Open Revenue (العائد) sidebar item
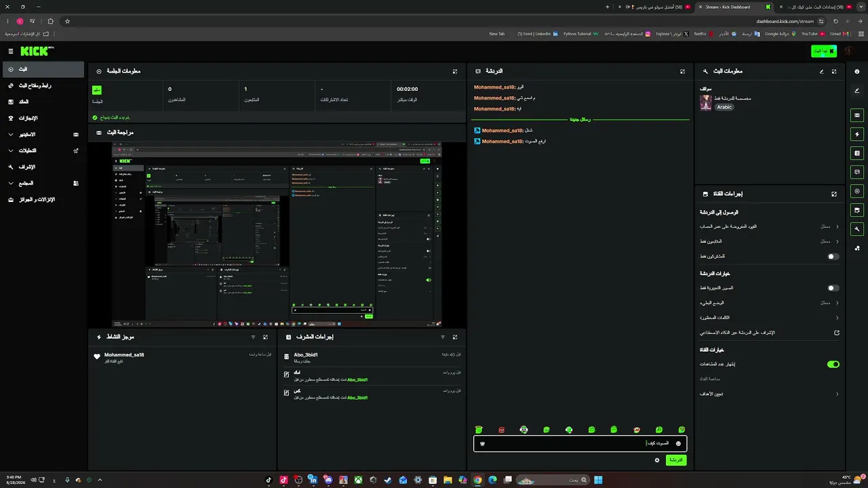Screen dimensions: 868x488 click(x=43, y=102)
